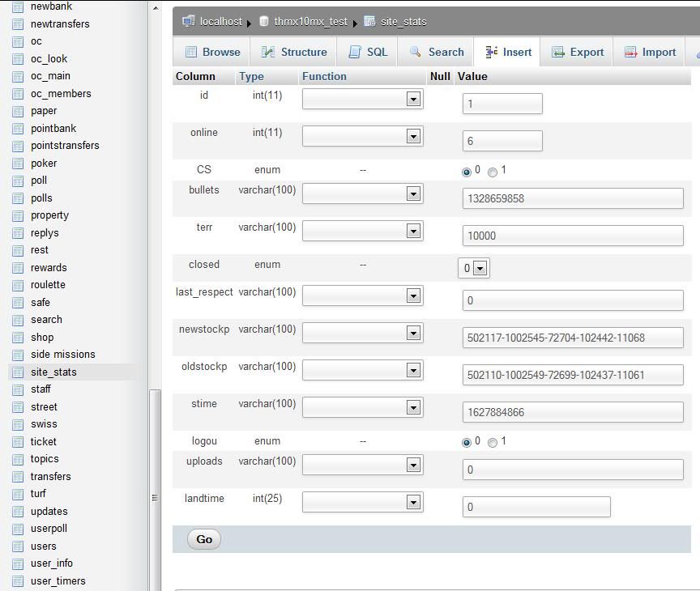Click the table icon next to turf
Viewport: 700px width, 591px height.
click(x=18, y=494)
